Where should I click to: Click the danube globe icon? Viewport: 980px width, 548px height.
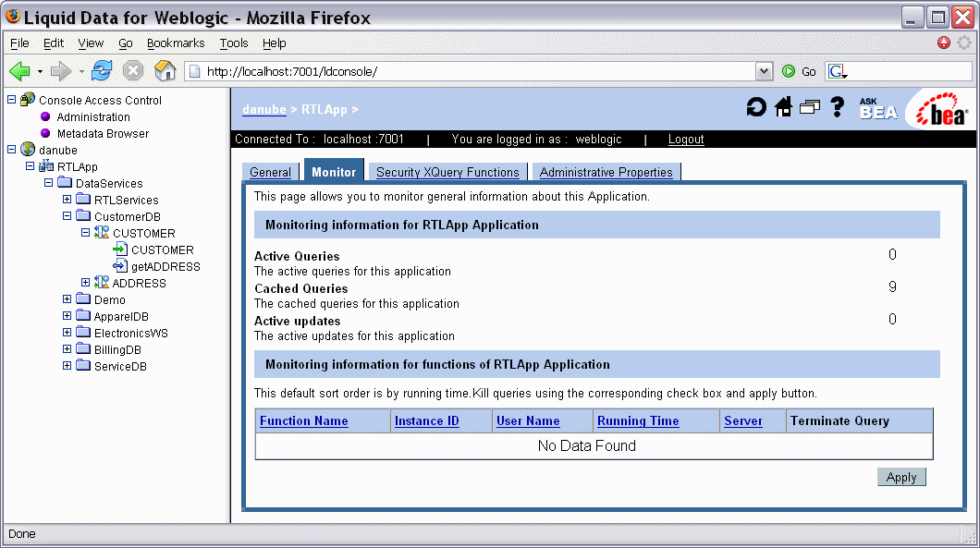coord(28,150)
